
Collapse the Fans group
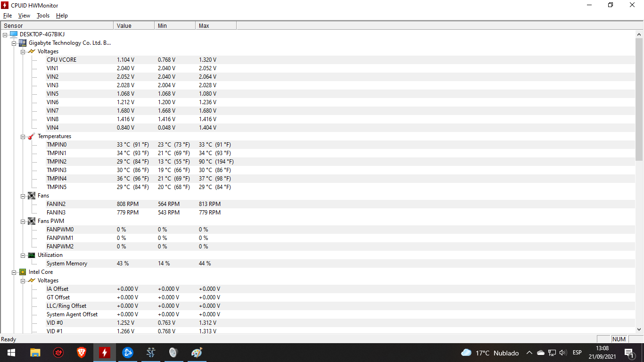pyautogui.click(x=23, y=196)
